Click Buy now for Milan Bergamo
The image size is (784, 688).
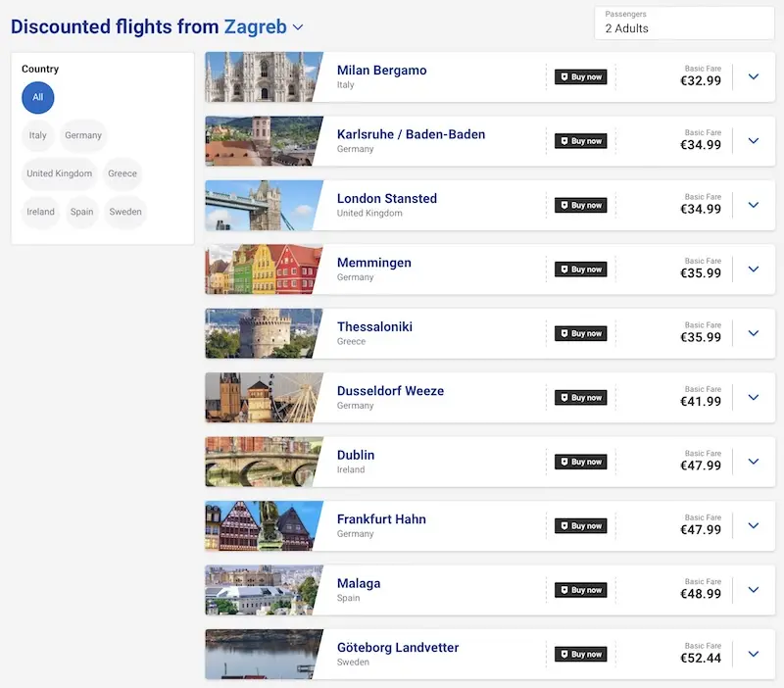[x=580, y=77]
